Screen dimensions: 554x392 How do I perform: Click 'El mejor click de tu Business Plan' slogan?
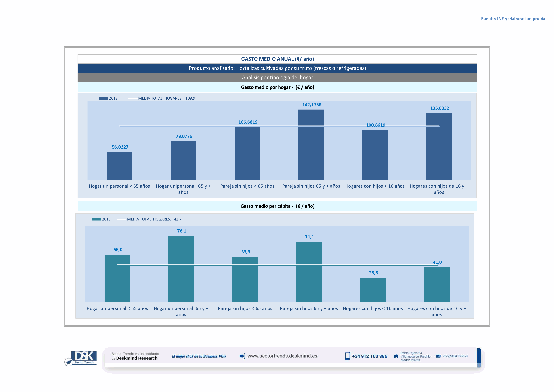click(199, 356)
